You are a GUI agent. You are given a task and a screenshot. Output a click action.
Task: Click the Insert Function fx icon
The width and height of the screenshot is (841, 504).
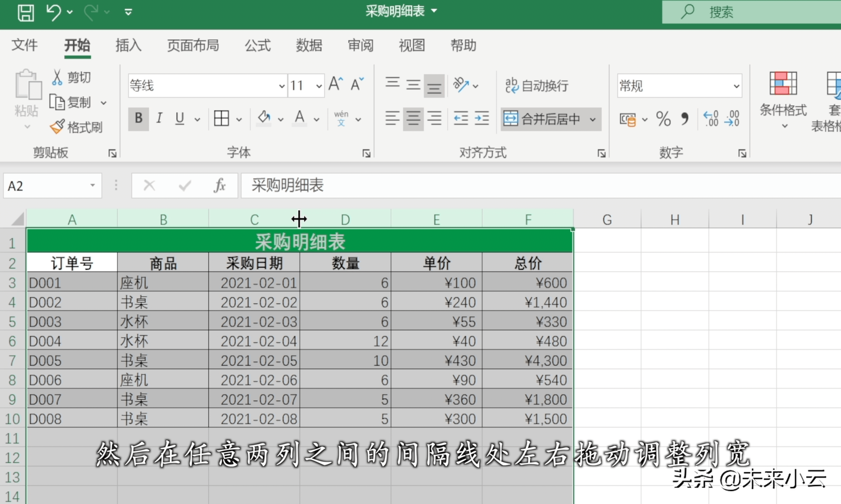pyautogui.click(x=219, y=186)
